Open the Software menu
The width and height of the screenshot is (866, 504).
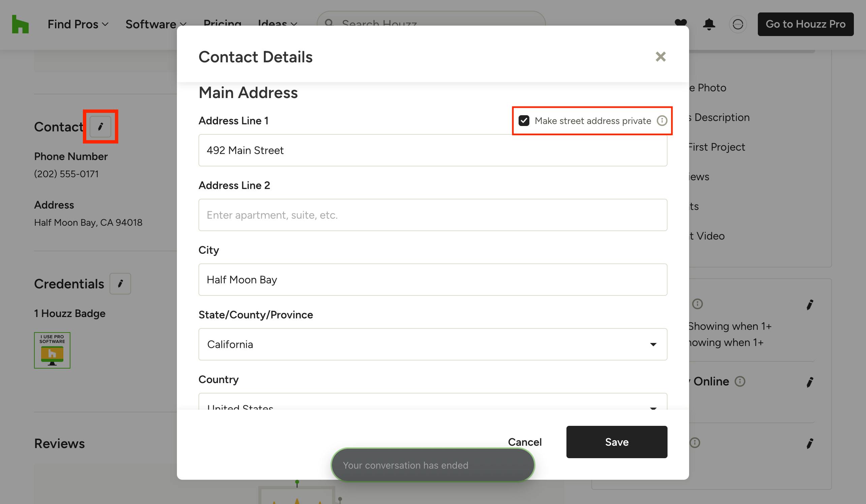tap(156, 24)
